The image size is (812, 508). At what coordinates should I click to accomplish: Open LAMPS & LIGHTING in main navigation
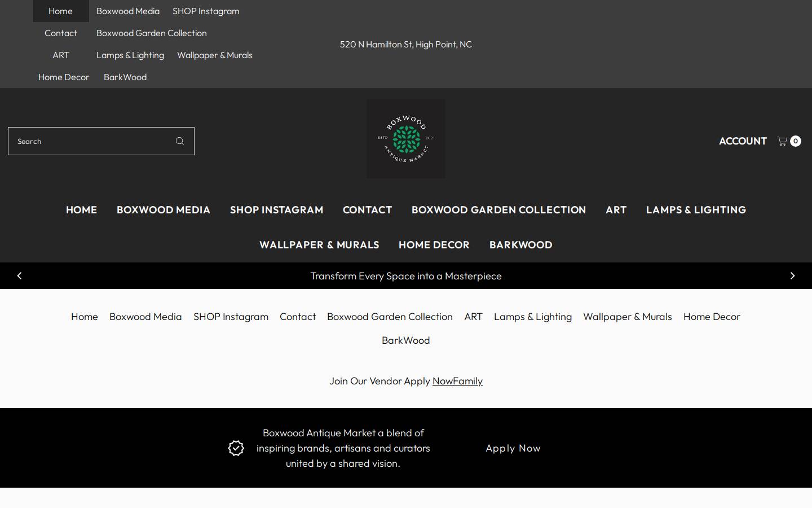click(696, 210)
